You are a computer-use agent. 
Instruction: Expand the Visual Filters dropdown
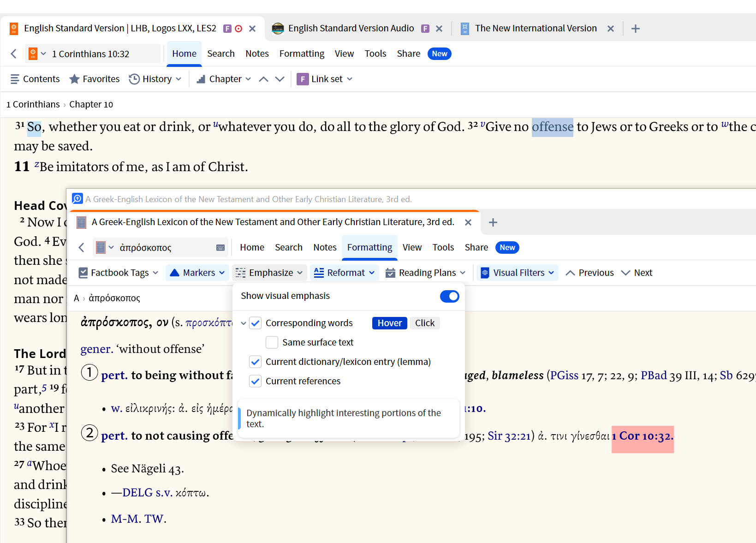pos(517,272)
